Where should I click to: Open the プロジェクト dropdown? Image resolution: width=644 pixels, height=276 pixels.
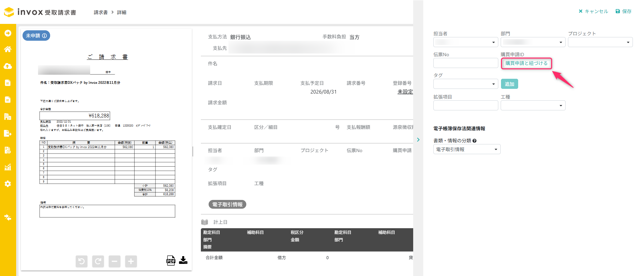pos(600,42)
